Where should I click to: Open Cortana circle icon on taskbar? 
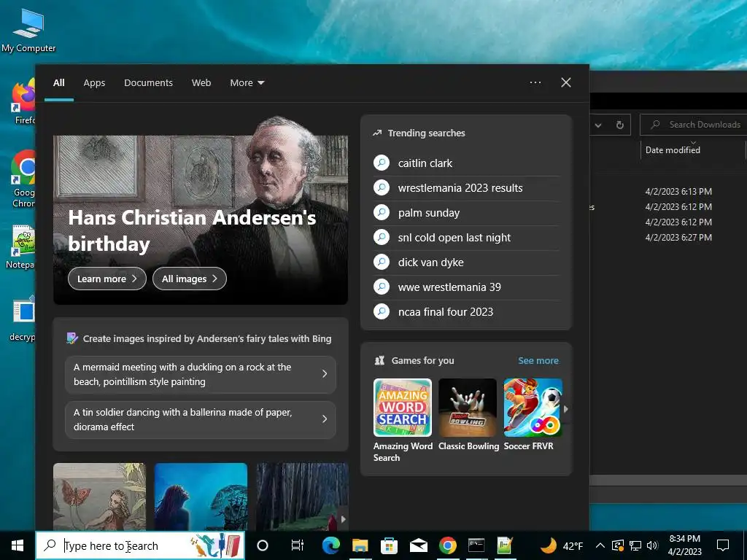[x=263, y=545]
